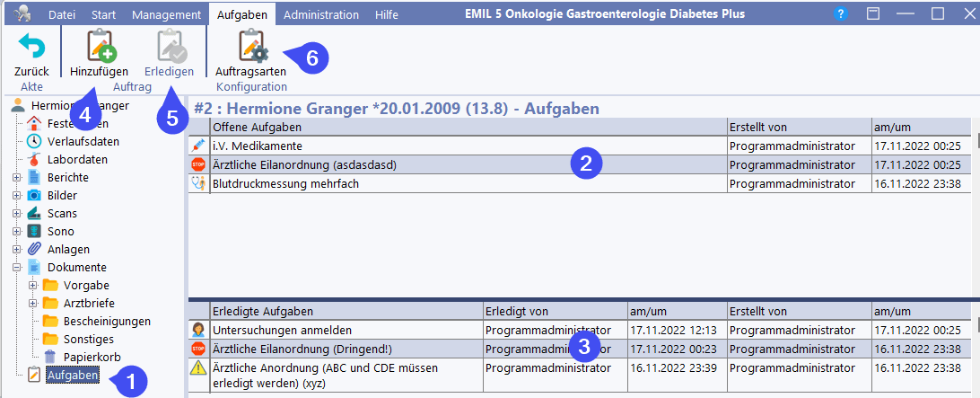Click the stop icon of open Eilanordnung

click(x=198, y=164)
